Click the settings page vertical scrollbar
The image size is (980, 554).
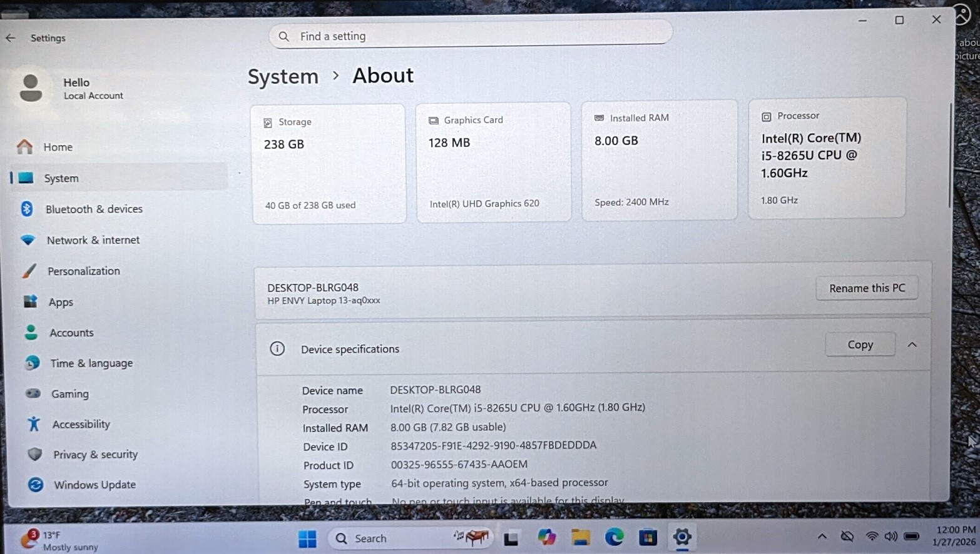click(x=950, y=156)
